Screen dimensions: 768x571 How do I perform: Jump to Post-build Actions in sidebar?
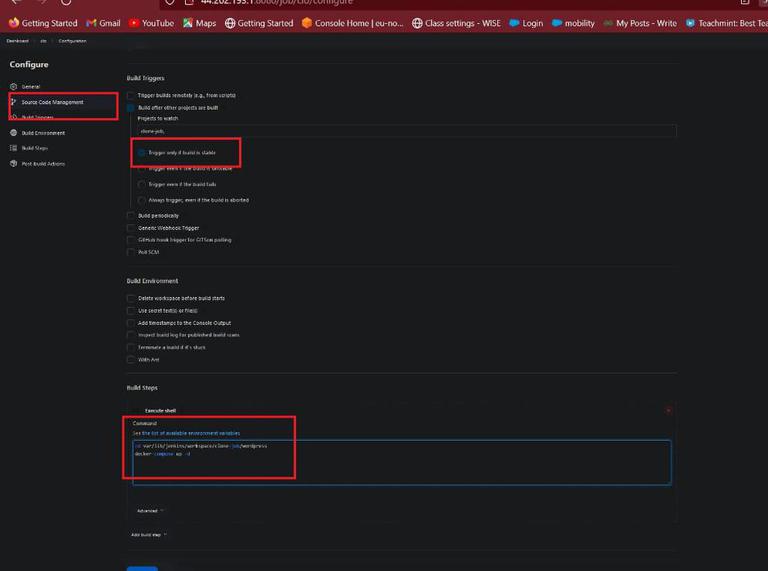pos(38,164)
